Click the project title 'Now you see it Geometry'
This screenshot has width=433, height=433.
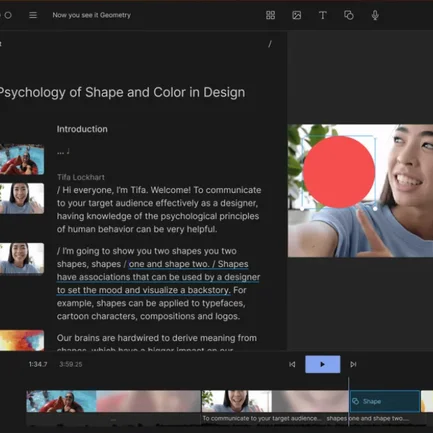coord(92,15)
